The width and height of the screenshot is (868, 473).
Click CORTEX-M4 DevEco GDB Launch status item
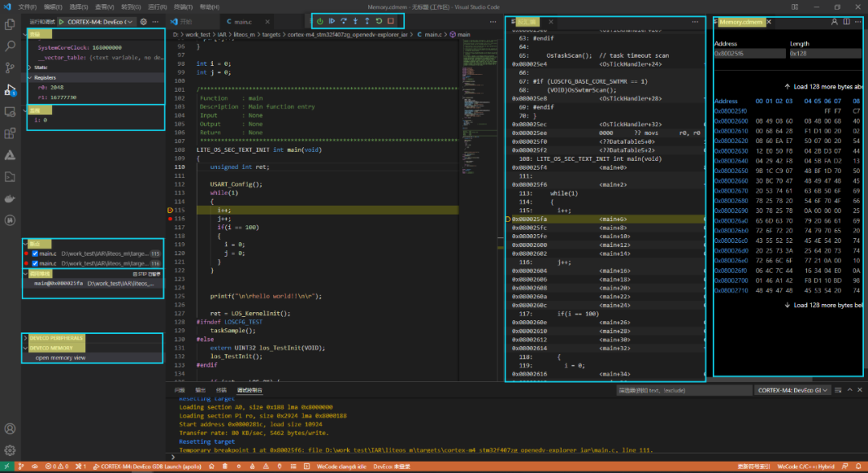[x=147, y=467]
